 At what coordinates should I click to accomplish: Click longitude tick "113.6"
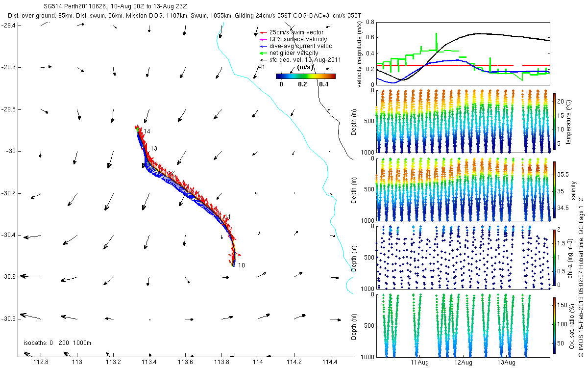tap(185, 362)
